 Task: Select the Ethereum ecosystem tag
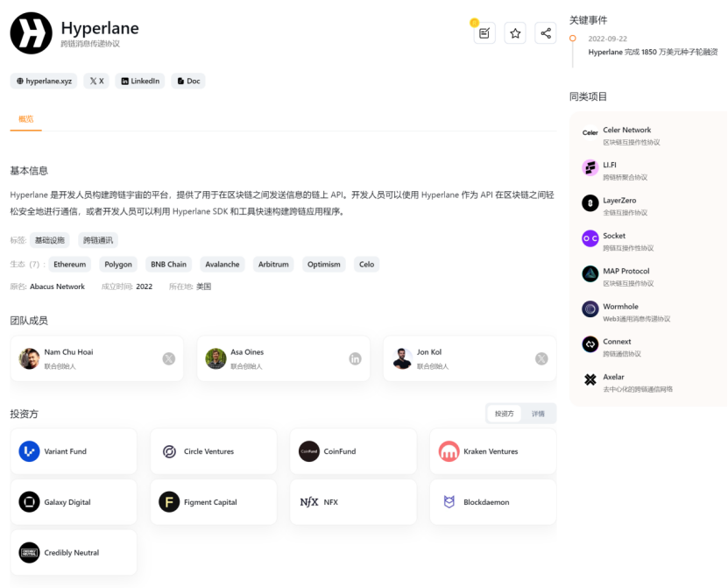(x=69, y=265)
